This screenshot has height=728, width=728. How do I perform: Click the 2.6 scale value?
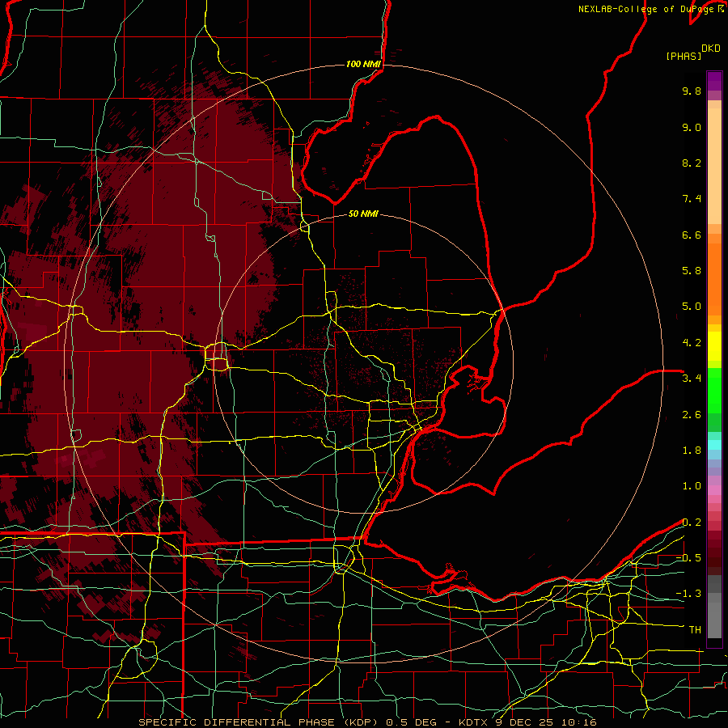(x=692, y=415)
